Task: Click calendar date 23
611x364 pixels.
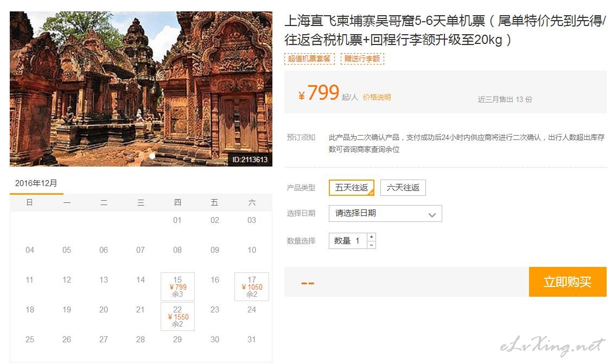Action: pos(215,309)
